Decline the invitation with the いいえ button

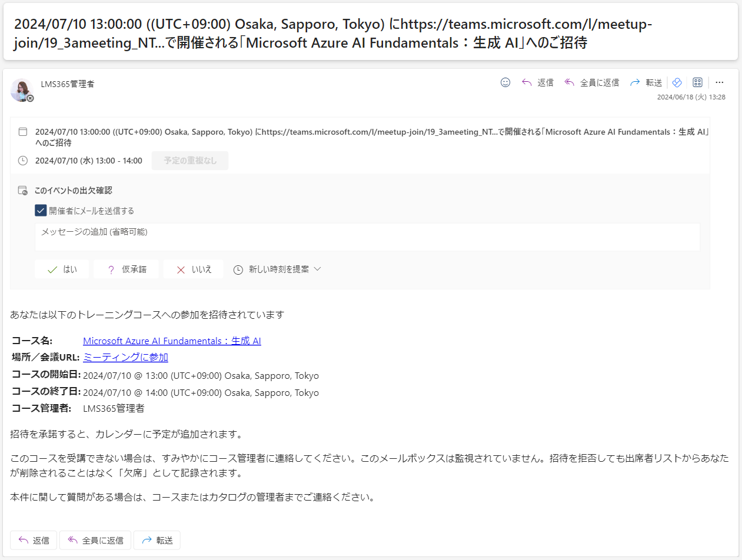[194, 269]
